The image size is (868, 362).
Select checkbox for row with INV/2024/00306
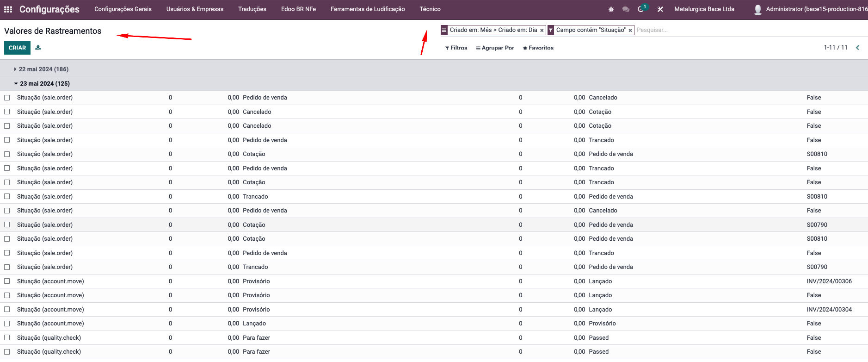(7, 281)
